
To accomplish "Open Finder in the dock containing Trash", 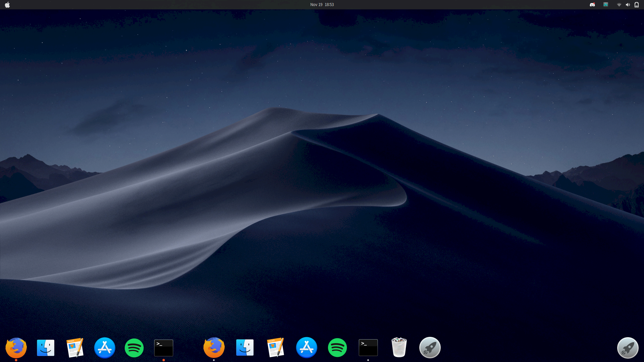I will point(245,348).
